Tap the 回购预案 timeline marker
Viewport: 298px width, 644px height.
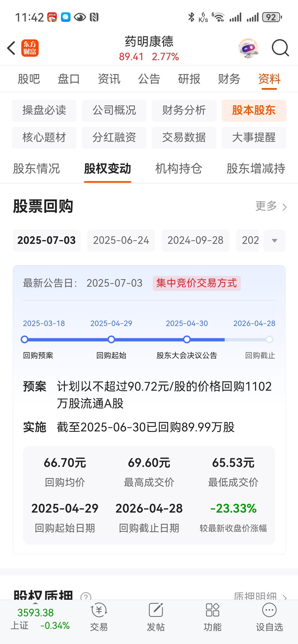pos(25,340)
